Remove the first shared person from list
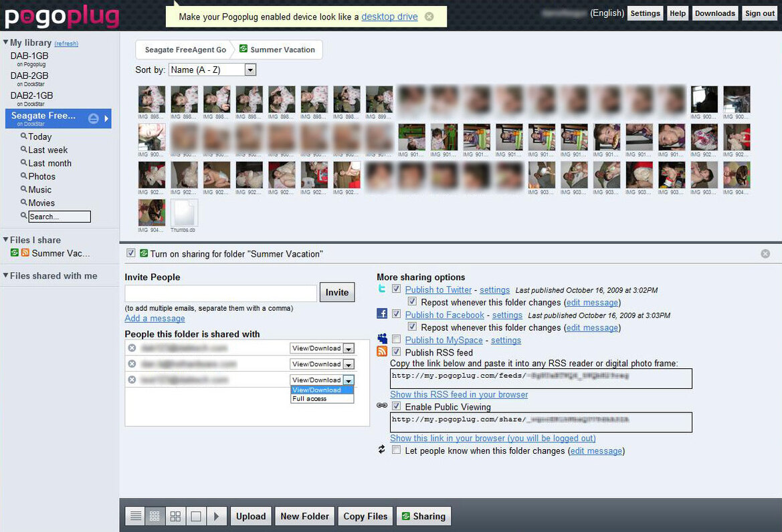Viewport: 782px width, 532px height. [x=132, y=348]
